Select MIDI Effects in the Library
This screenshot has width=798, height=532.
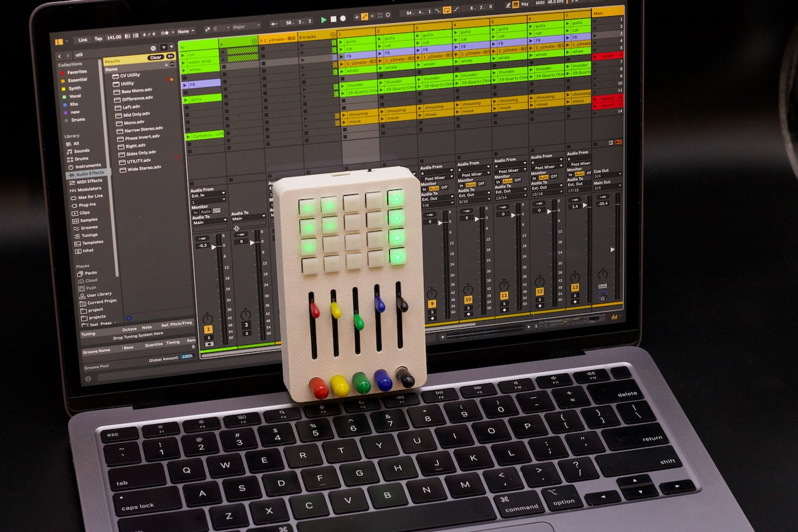click(x=86, y=181)
